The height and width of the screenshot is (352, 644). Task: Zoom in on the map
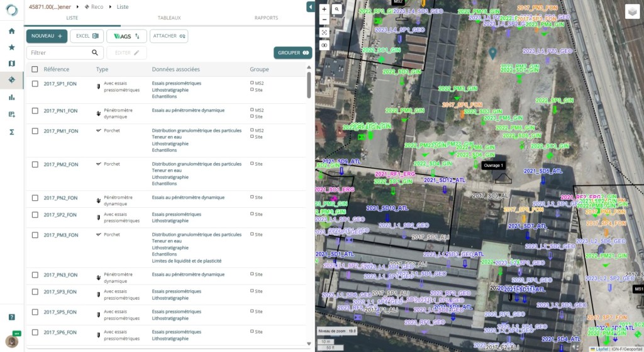[324, 9]
